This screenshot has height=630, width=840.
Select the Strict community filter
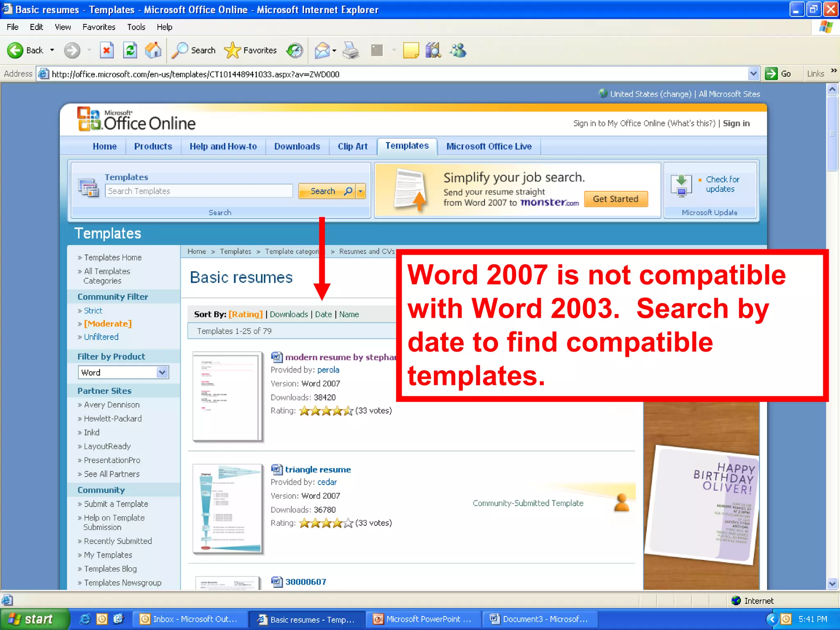(93, 310)
